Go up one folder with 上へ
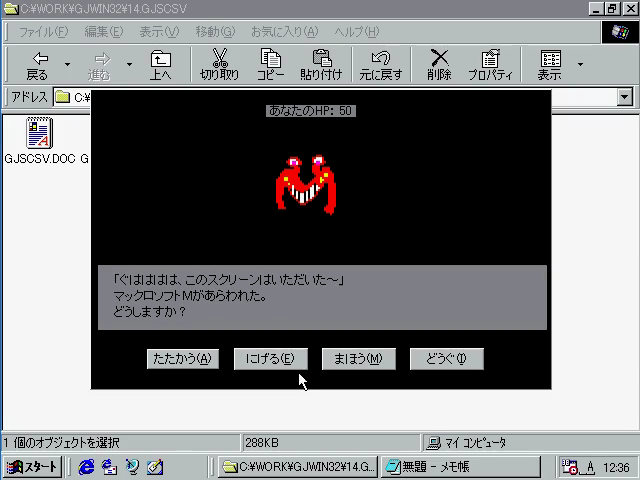The width and height of the screenshot is (640, 480). (160, 64)
